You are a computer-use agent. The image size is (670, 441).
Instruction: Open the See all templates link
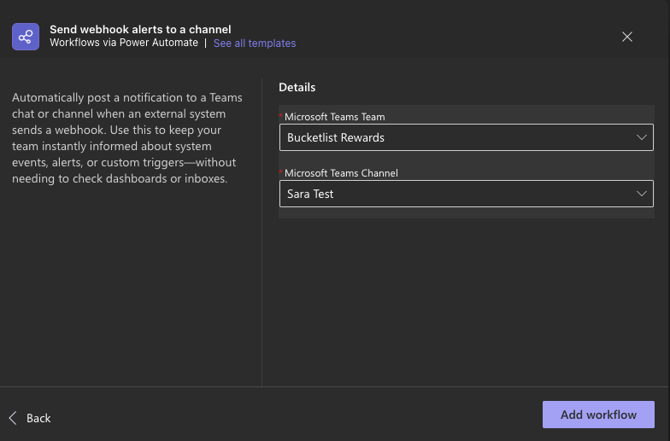click(x=254, y=44)
